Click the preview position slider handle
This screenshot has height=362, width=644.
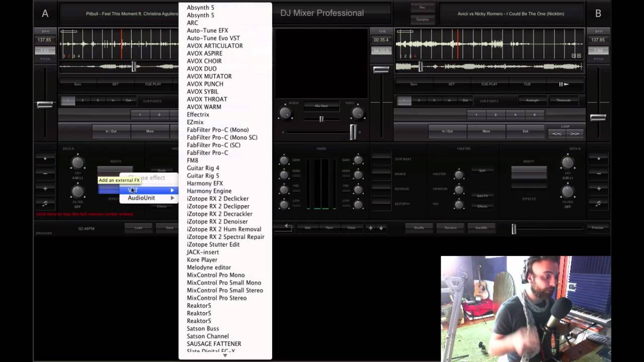point(514,229)
